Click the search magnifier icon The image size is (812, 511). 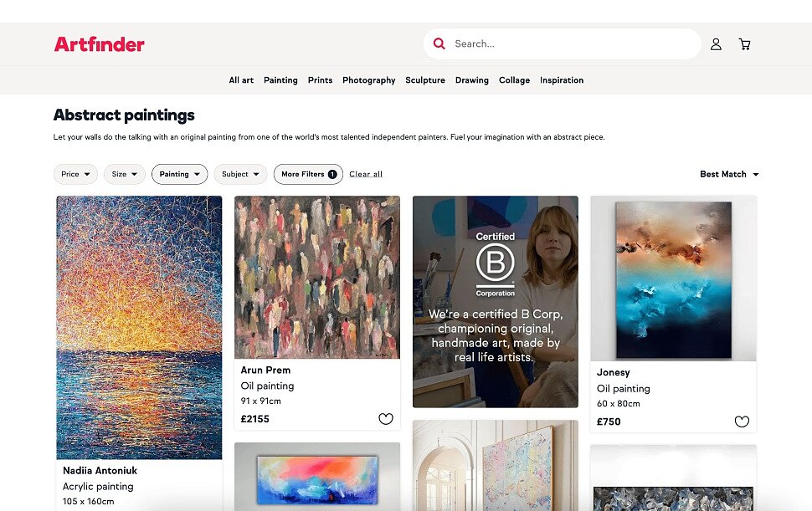pyautogui.click(x=439, y=43)
